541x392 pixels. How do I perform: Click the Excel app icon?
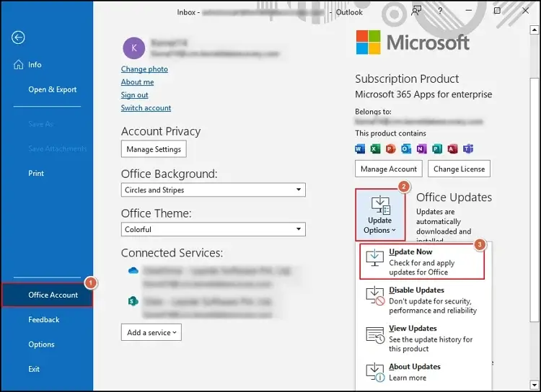coord(376,148)
